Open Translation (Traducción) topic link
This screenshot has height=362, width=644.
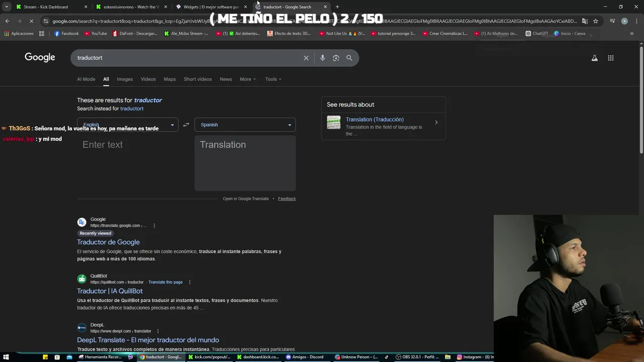click(375, 120)
